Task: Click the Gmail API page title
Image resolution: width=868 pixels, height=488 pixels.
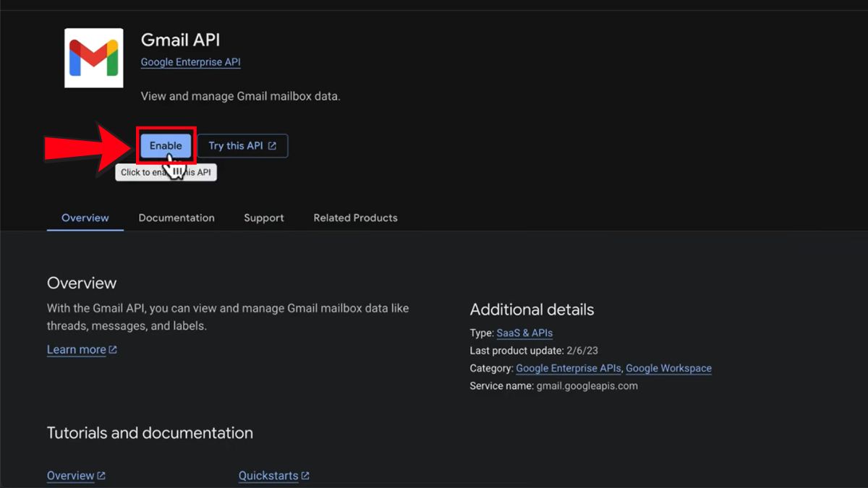Action: coord(180,40)
